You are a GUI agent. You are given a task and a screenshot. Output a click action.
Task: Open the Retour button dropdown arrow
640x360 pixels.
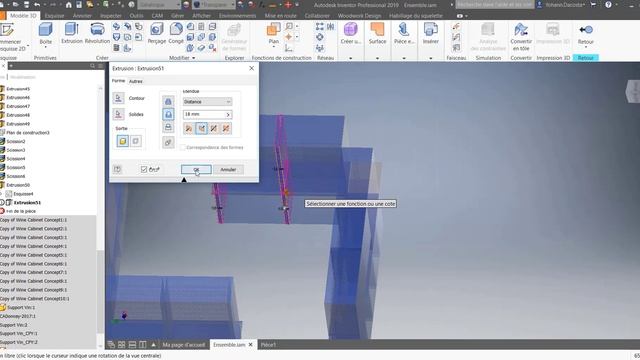click(586, 47)
